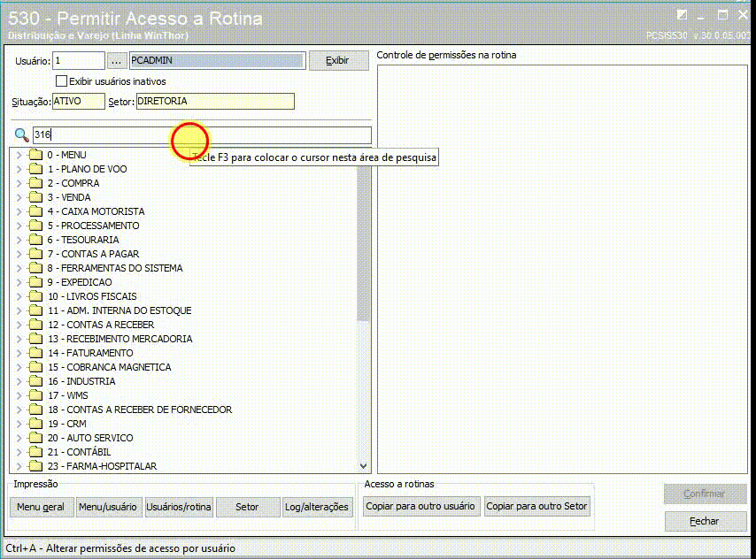This screenshot has height=559, width=756.
Task: Click the Situação field showing ATIVO
Action: click(78, 101)
